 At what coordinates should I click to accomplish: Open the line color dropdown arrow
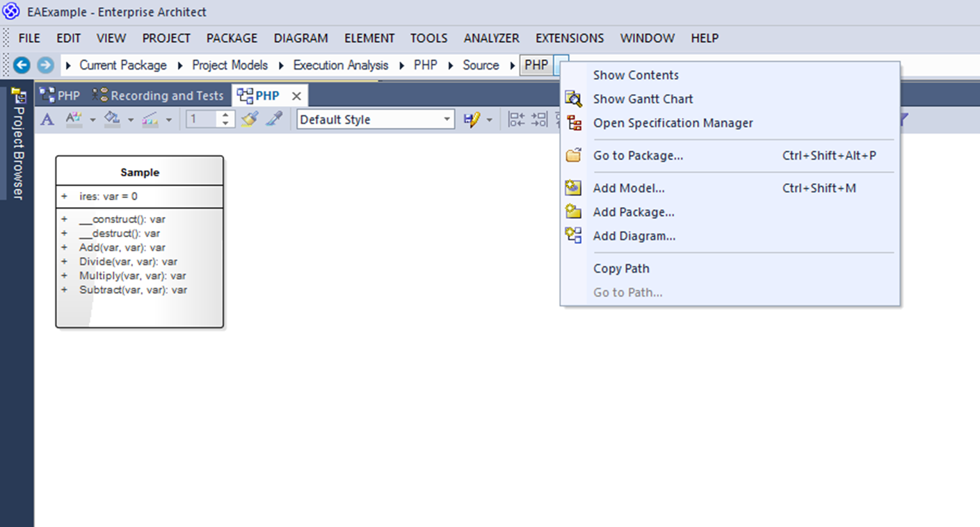[169, 120]
